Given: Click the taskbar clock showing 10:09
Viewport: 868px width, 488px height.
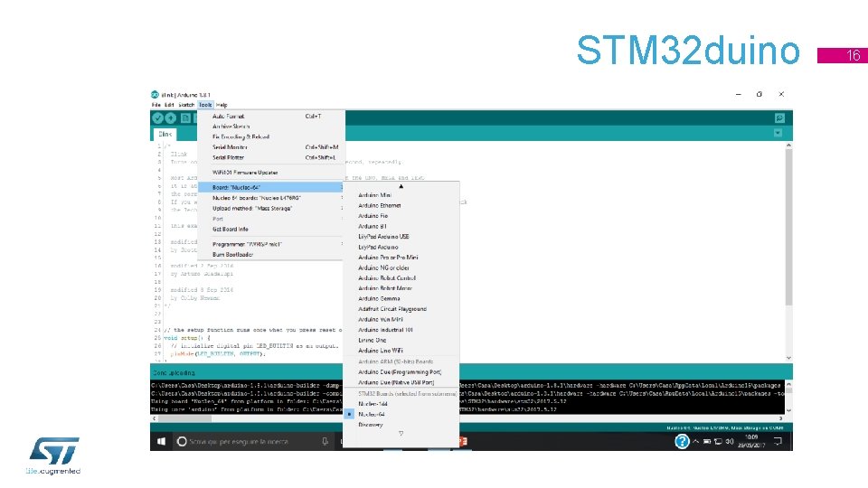Looking at the screenshot, I should tap(751, 441).
